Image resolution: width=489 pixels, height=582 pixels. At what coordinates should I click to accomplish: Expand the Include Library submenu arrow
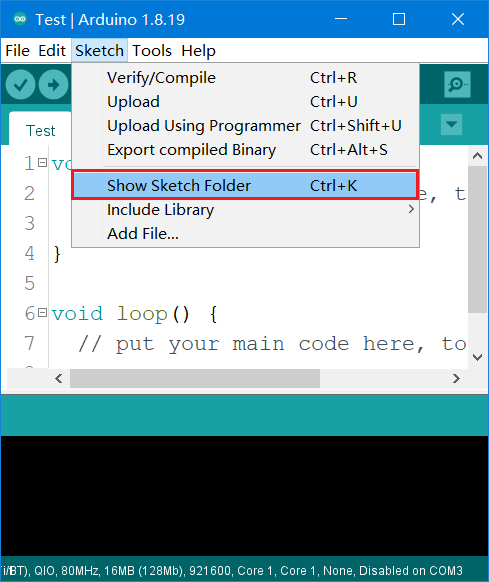411,209
